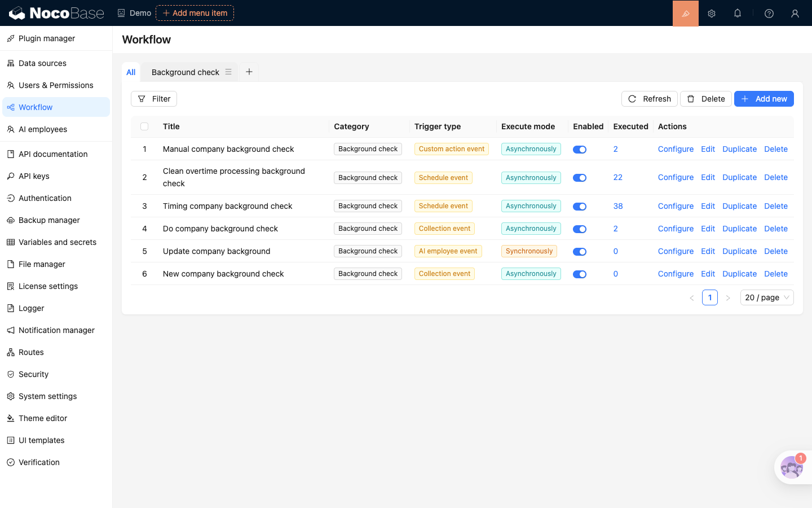This screenshot has width=812, height=508.
Task: Open the help question mark icon
Action: 769,13
